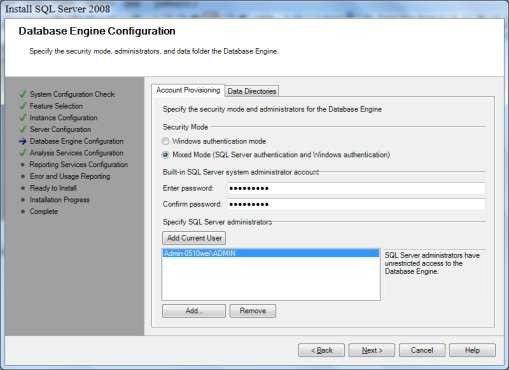This screenshot has height=370, width=509.
Task: Click the Instance Configuration step label
Action: point(63,118)
